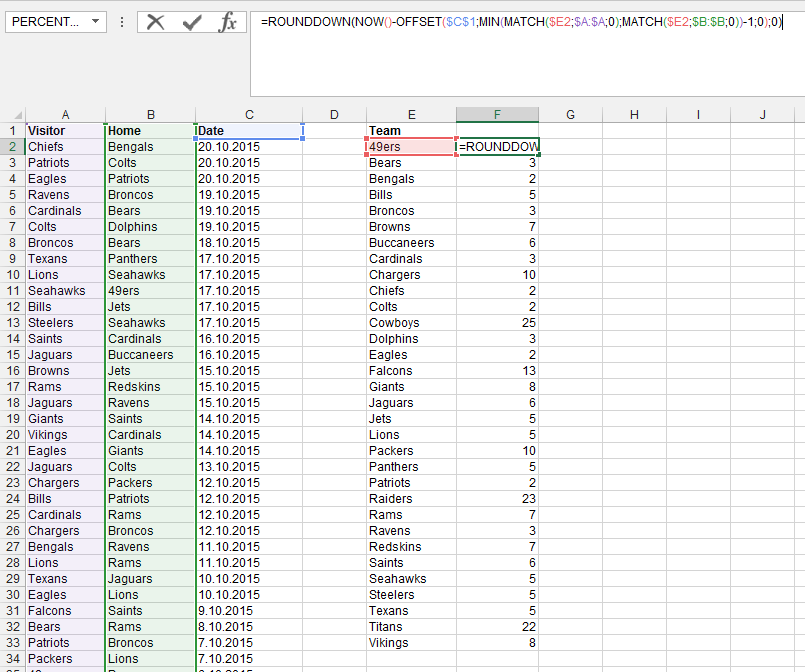Image resolution: width=805 pixels, height=672 pixels.
Task: Click the Date header cell
Action: [249, 131]
